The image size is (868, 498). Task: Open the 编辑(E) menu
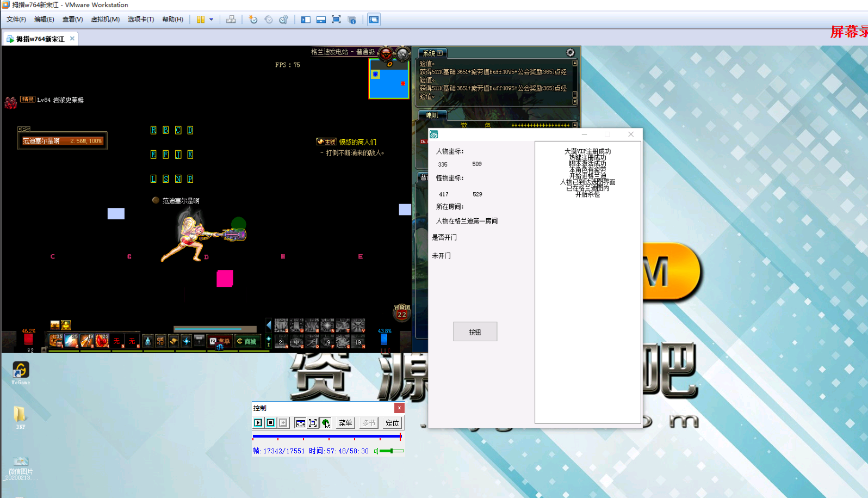[x=44, y=20]
